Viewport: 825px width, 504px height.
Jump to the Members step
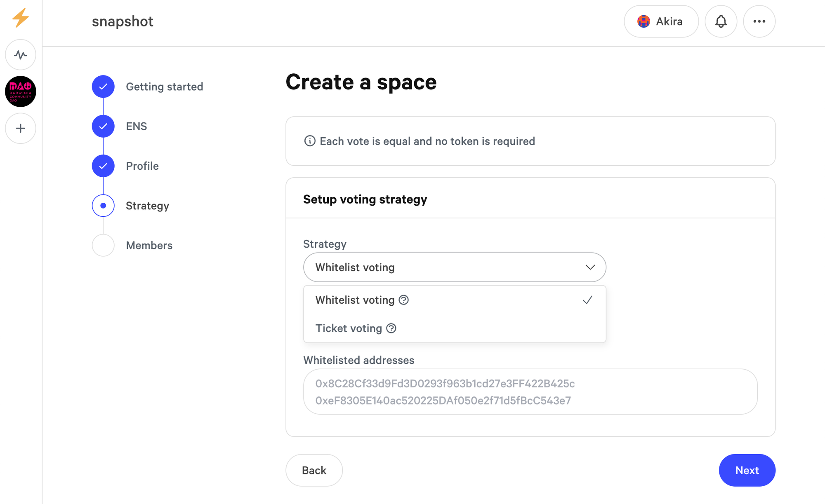[149, 245]
